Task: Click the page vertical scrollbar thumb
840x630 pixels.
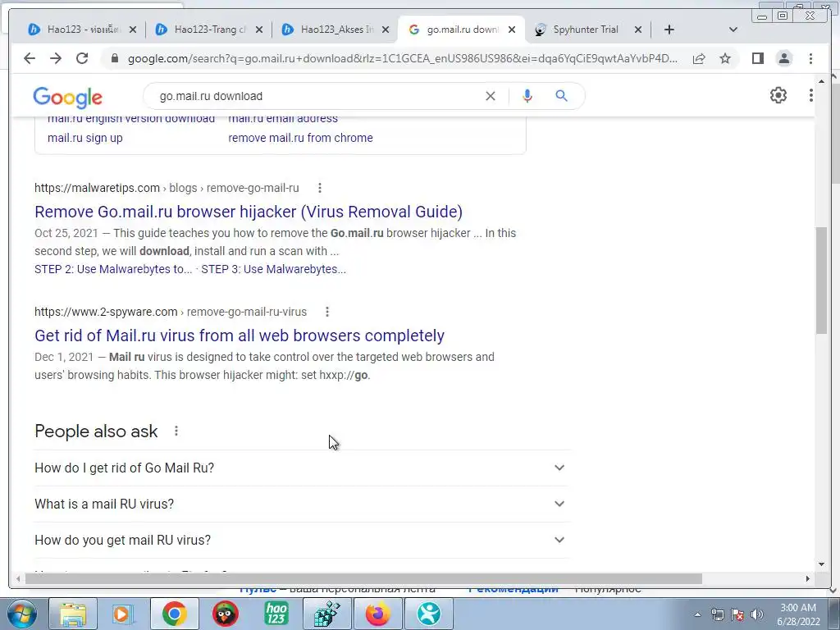Action: coord(821,281)
